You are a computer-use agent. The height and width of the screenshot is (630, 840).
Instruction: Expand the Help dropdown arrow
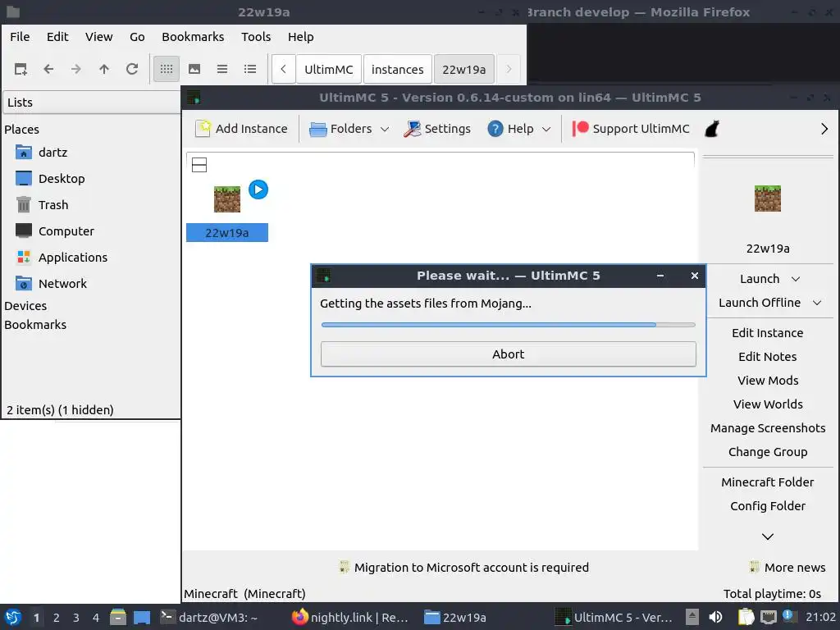[x=546, y=129]
